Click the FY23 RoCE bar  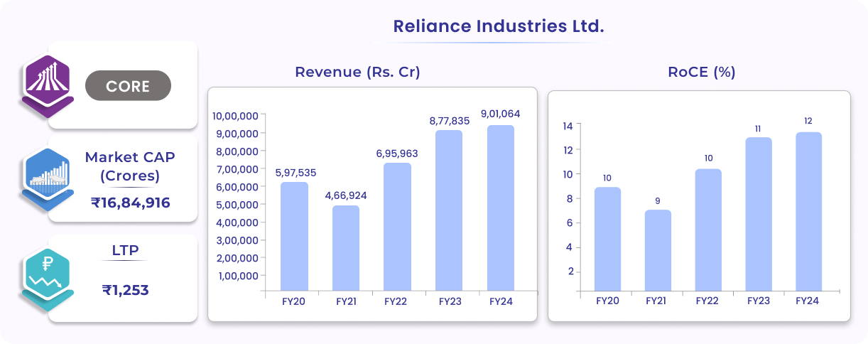[758, 214]
